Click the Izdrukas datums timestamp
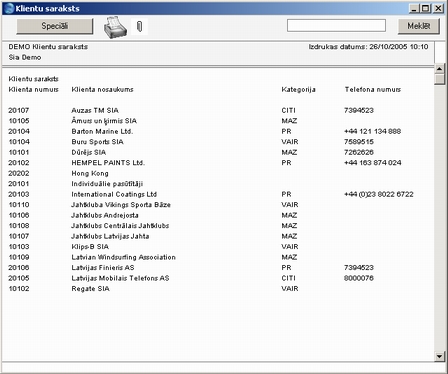 coord(368,47)
